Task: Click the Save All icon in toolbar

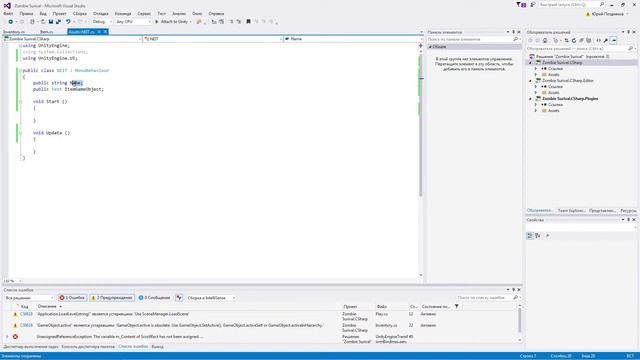Action: pyautogui.click(x=58, y=22)
